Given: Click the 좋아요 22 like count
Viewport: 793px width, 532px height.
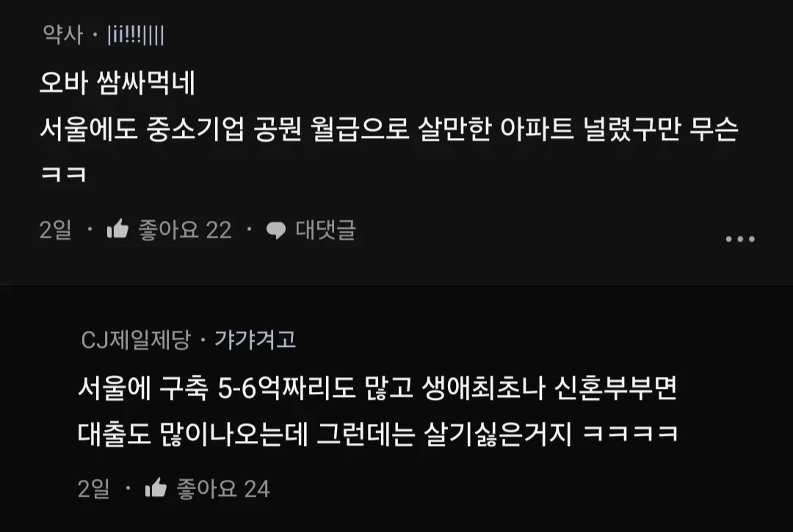Looking at the screenshot, I should coord(185,230).
